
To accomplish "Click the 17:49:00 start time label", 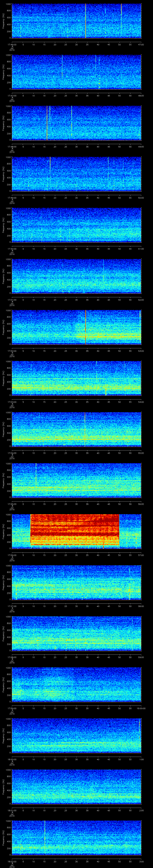I will tap(12, 197).
